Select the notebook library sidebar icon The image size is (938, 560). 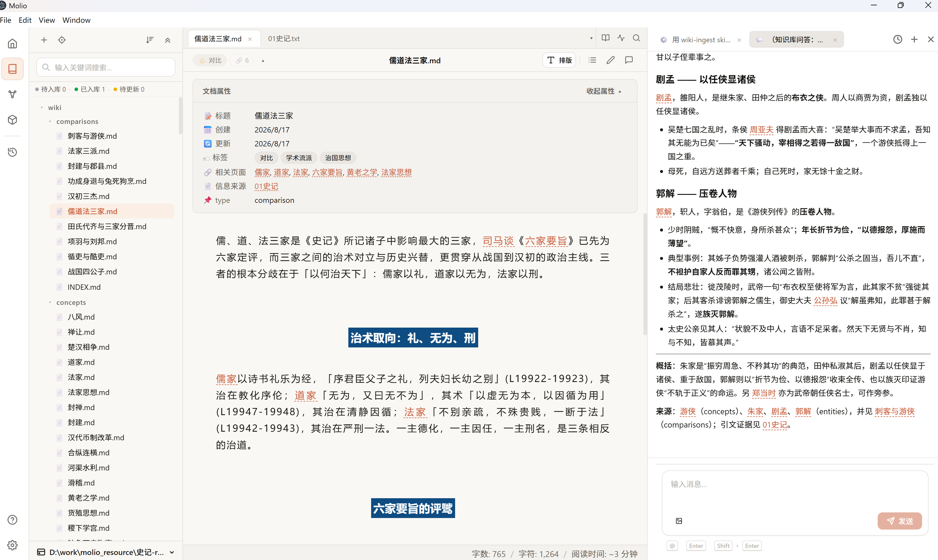point(12,69)
